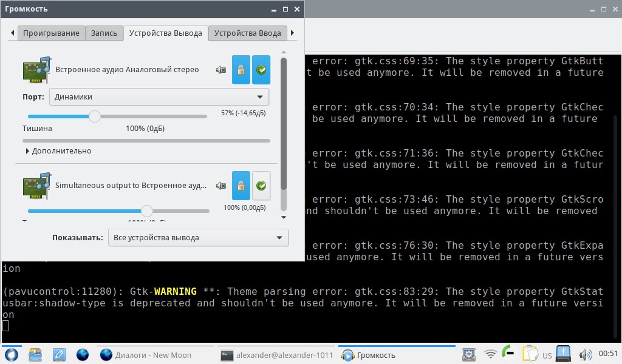The height and width of the screenshot is (364, 622).
Task: Open the Порт dropdown showing Динамики
Action: pos(159,97)
